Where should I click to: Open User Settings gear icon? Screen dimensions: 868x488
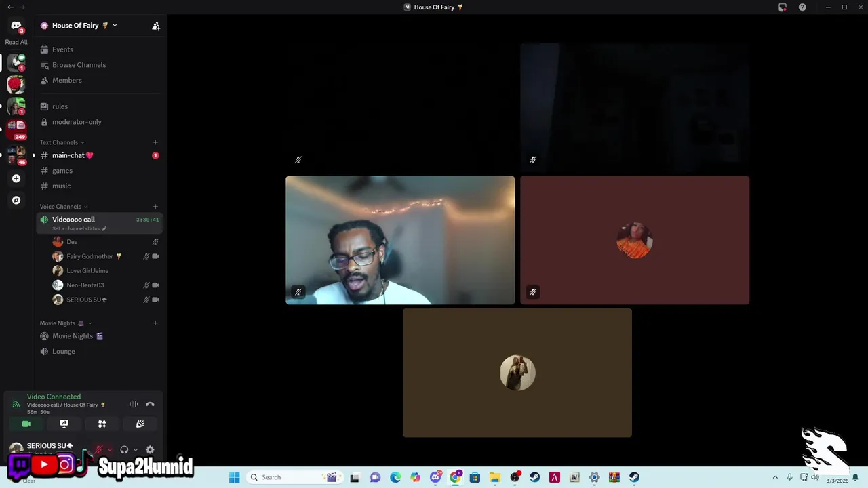coord(150,449)
